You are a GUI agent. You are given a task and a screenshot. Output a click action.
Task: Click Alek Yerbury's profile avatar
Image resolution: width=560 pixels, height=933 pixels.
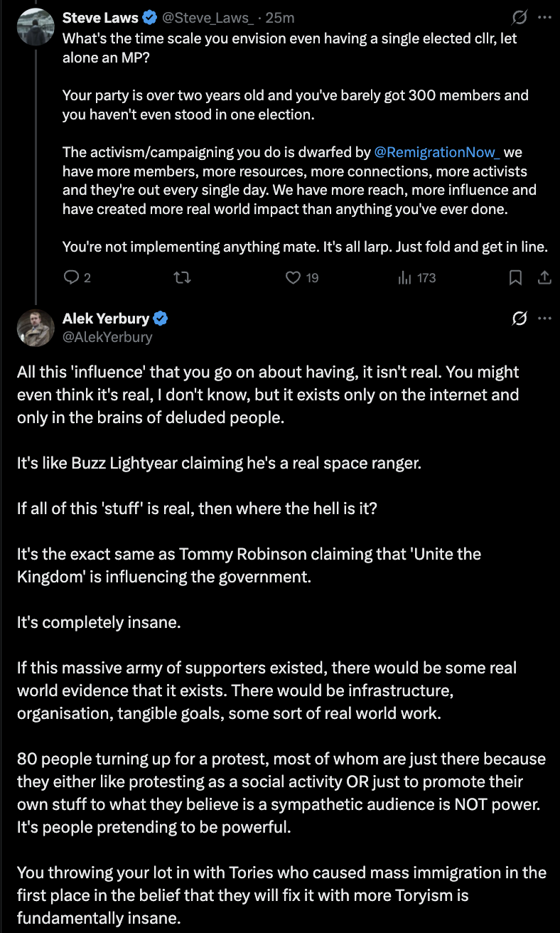36,328
